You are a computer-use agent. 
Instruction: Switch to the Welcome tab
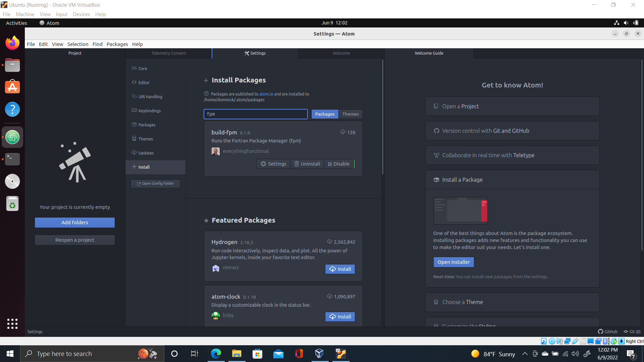pyautogui.click(x=341, y=53)
